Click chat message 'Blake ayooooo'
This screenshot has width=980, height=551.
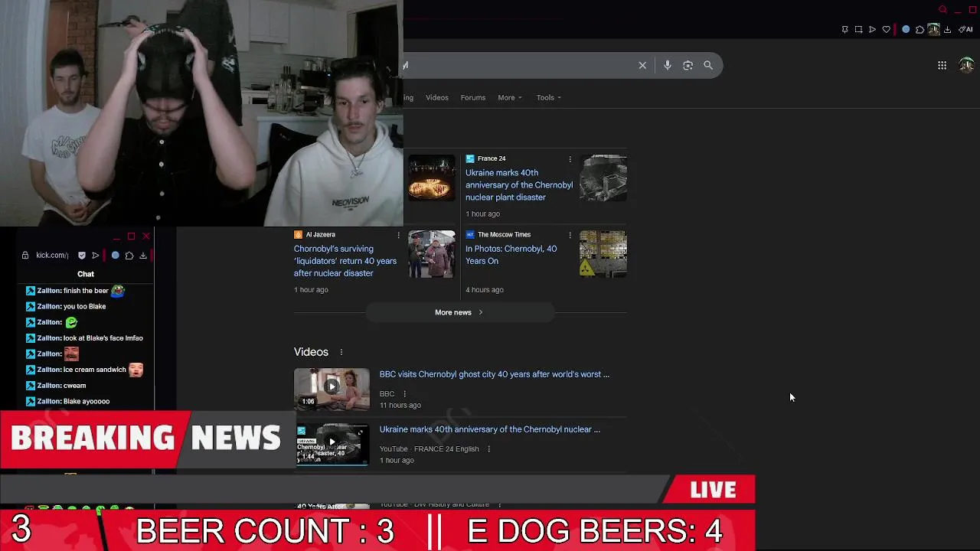coord(87,402)
